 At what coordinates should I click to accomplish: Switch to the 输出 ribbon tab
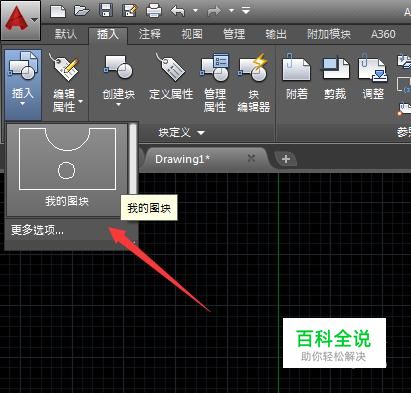tap(276, 34)
